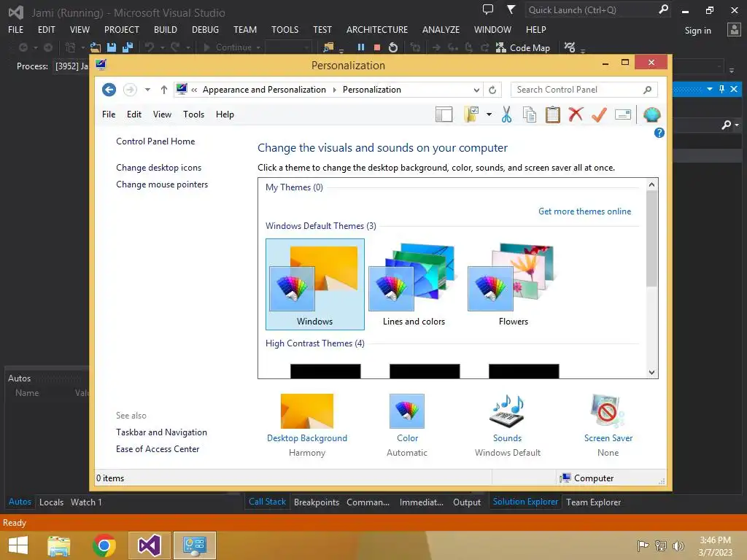Open the Tools menu in Personalization window
This screenshot has width=747, height=560.
[x=193, y=114]
